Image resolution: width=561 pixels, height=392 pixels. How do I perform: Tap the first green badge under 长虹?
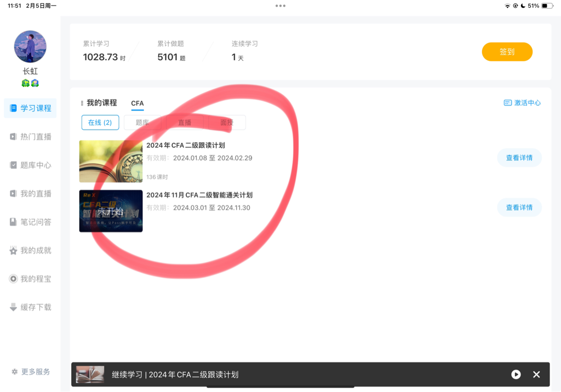pyautogui.click(x=25, y=83)
